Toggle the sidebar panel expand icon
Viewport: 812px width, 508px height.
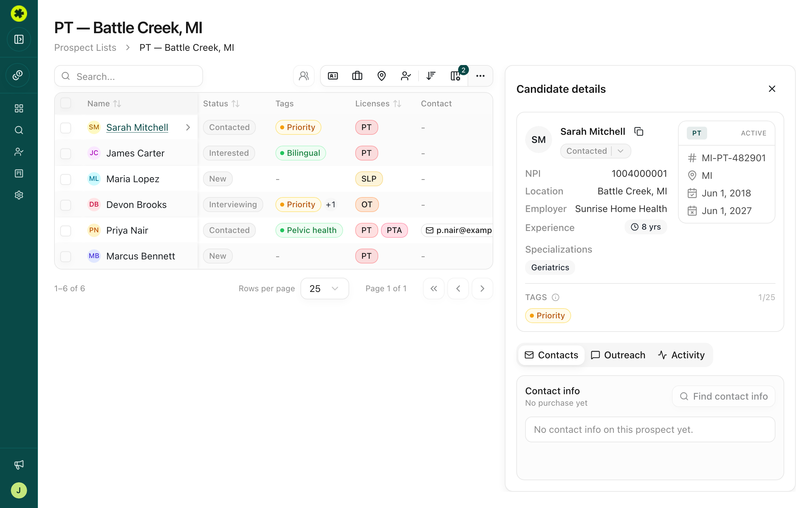pos(19,39)
